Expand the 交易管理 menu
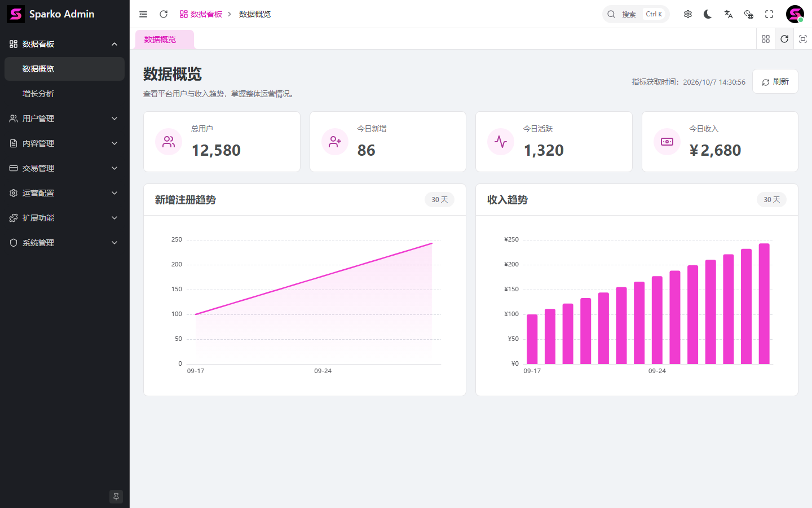Viewport: 812px width, 508px height. (x=64, y=168)
